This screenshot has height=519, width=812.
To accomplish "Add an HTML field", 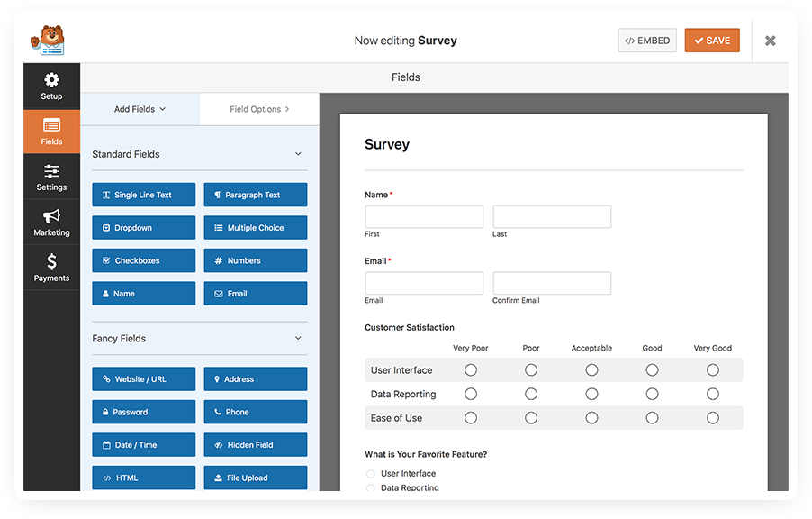I will (x=143, y=477).
